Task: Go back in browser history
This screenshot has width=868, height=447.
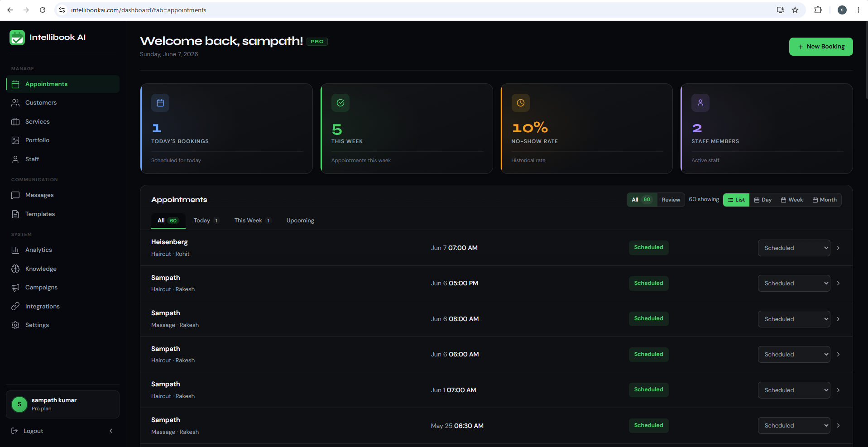Action: 10,10
